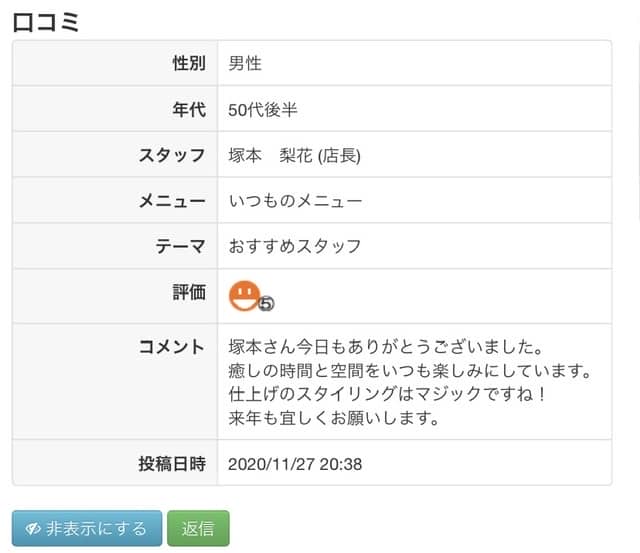Click the 非表示にする button

(x=87, y=528)
